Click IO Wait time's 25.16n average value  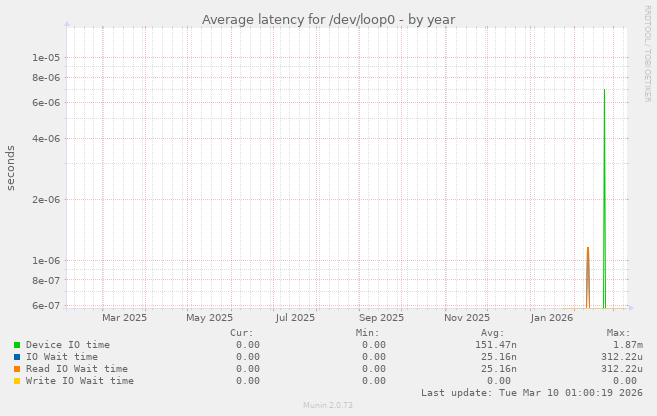pyautogui.click(x=499, y=357)
